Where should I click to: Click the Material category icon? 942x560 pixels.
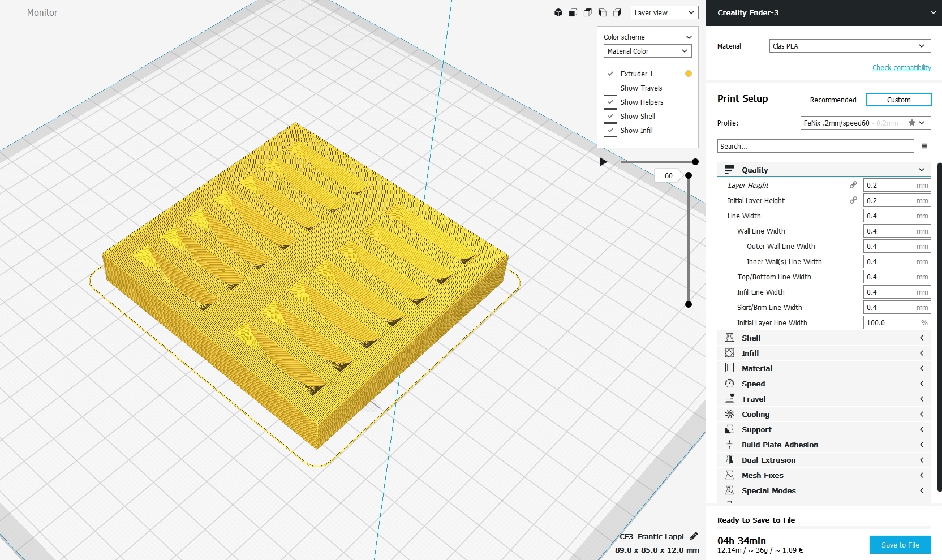tap(729, 368)
